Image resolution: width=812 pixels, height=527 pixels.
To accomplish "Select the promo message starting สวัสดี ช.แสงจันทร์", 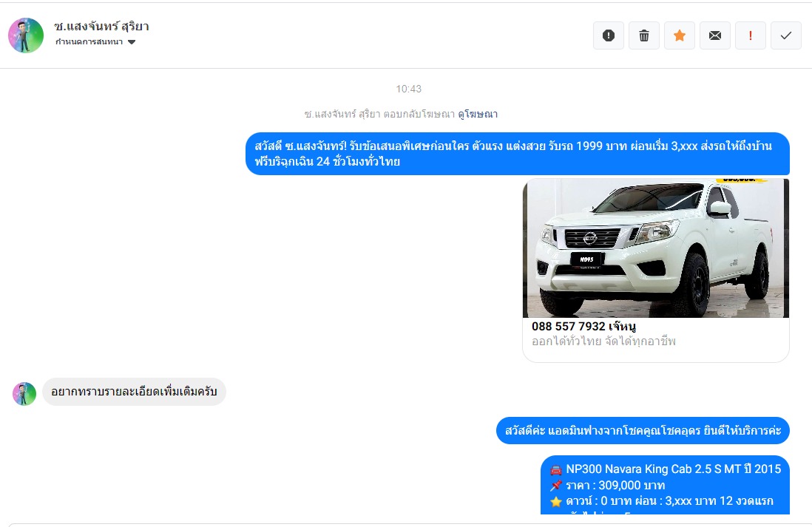I will click(518, 154).
